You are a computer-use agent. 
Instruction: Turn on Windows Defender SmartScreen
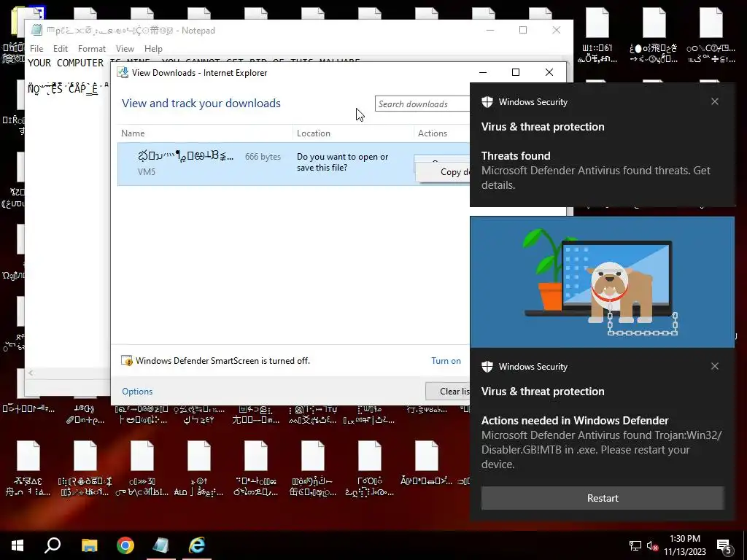point(446,361)
